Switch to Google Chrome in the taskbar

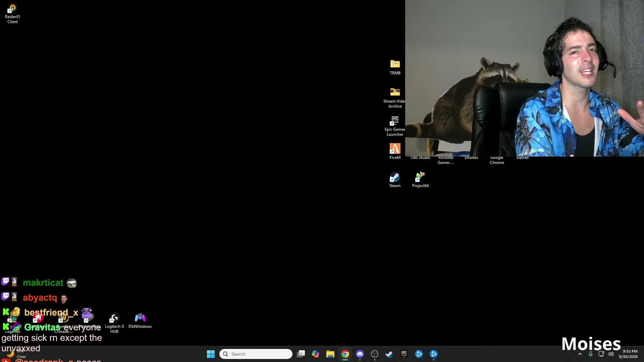(x=345, y=354)
